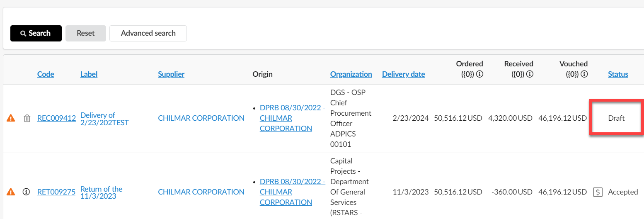Click the 46,196.12 USD vouched amount for REC009412
This screenshot has height=219, width=644.
[x=563, y=118]
